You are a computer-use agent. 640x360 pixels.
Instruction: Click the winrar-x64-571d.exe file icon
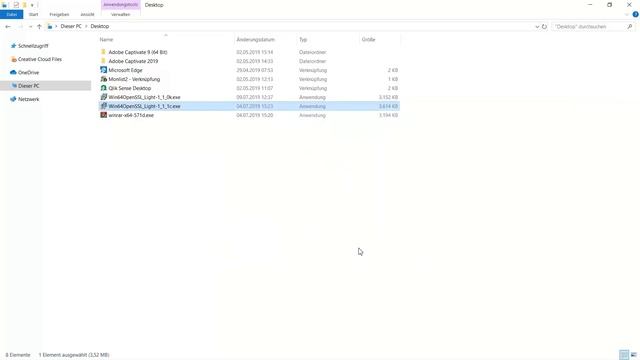(x=104, y=115)
